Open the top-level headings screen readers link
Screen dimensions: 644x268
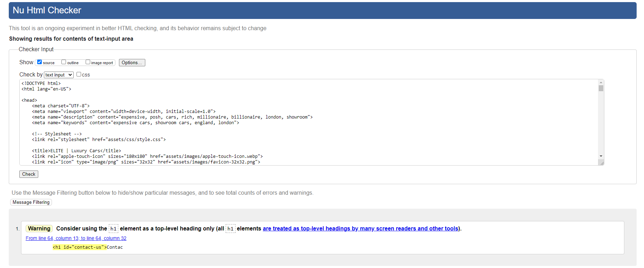(x=360, y=228)
